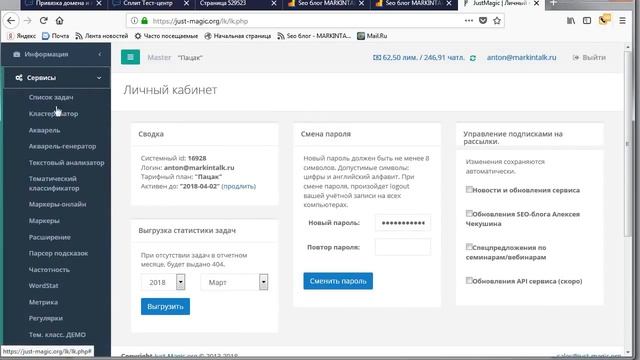The height and width of the screenshot is (360, 640).
Task: Open new browser tab with plus
Action: click(x=553, y=3)
